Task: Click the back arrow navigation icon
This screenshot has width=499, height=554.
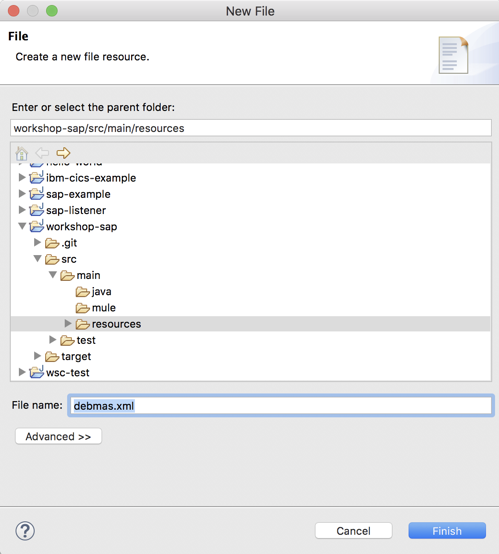Action: (42, 153)
